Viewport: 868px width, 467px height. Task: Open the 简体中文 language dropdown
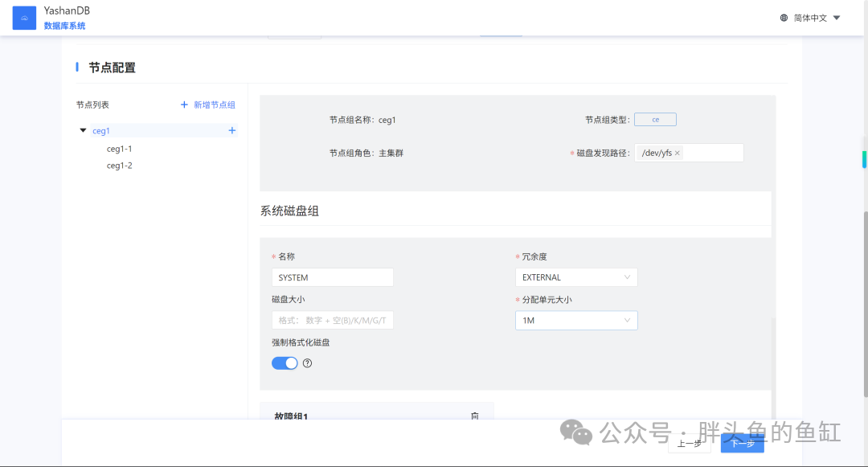[x=817, y=18]
